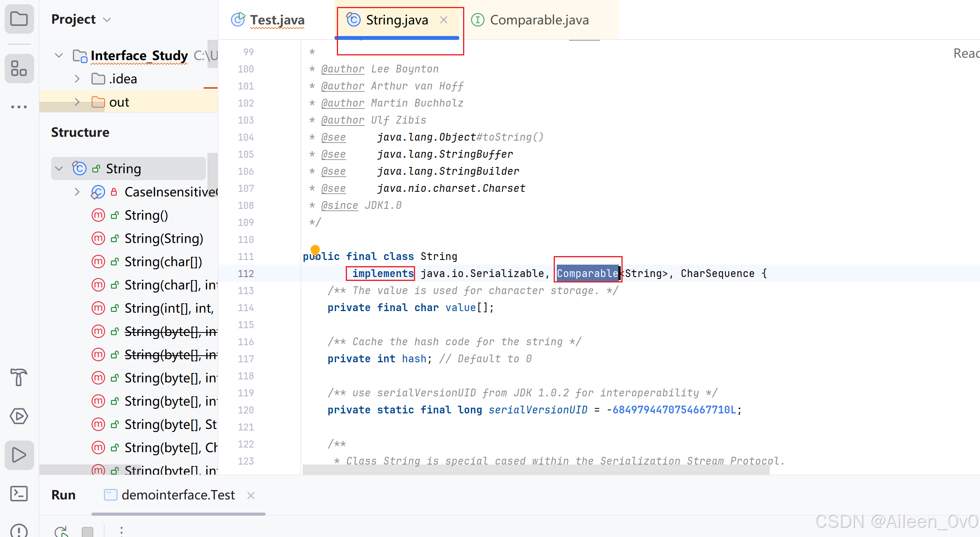Click the Comparable.java interface icon
This screenshot has width=980, height=537.
coord(478,19)
